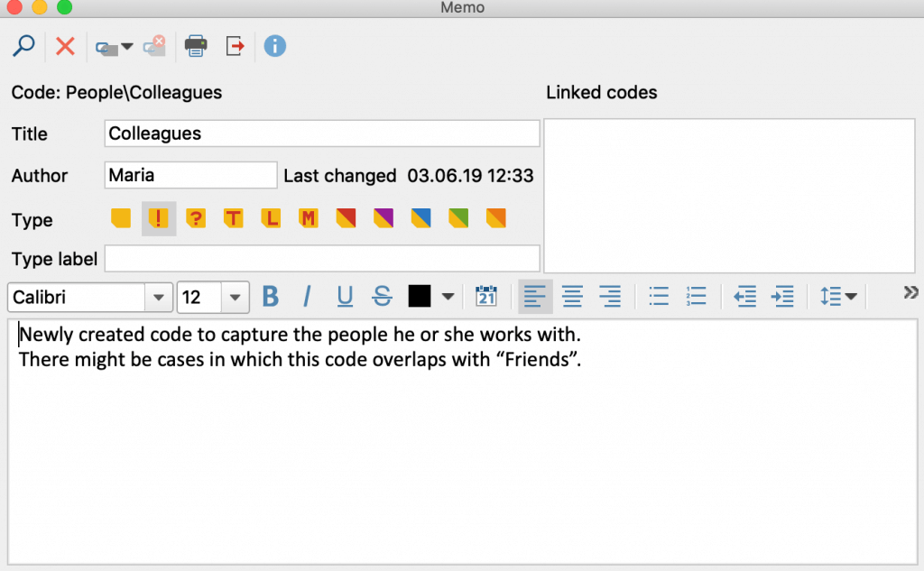Screen dimensions: 924x571
Task: Apply strikethrough to the memo text
Action: point(382,296)
